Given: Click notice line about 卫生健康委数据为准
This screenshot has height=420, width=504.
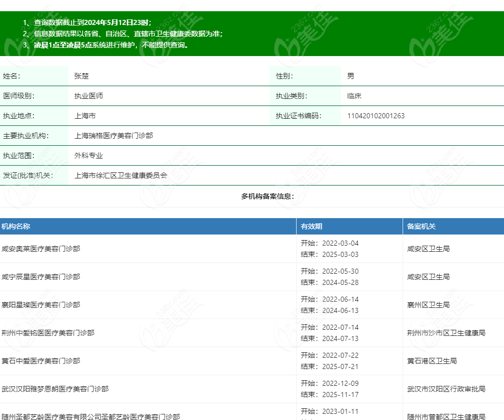Looking at the screenshot, I should (123, 34).
